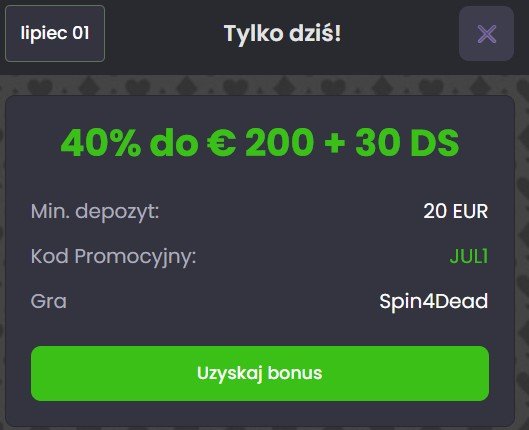Screen dimensions: 529x430
Task: Click the word bonus on the green button
Action: (x=295, y=373)
